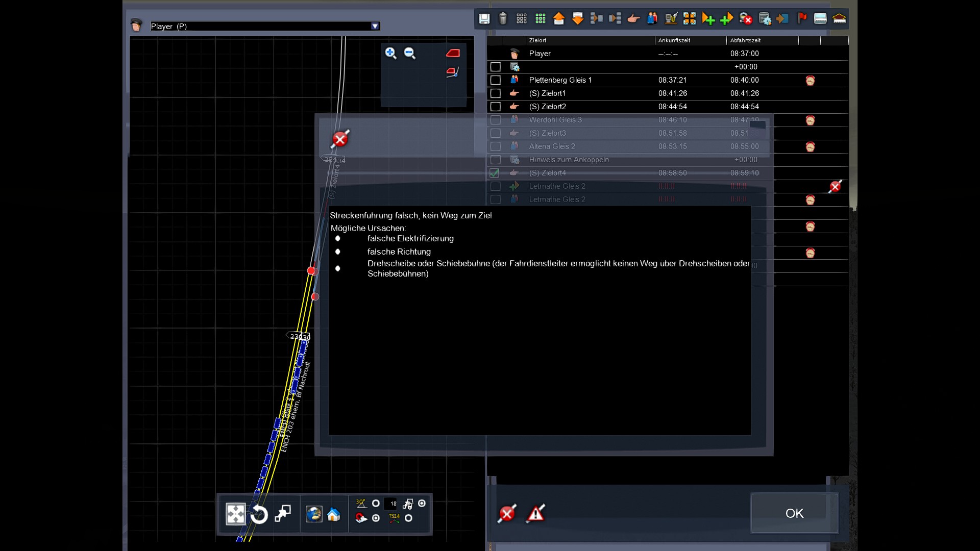Screen dimensions: 980x551
Task: Zoom in on the 2D map
Action: tap(391, 53)
